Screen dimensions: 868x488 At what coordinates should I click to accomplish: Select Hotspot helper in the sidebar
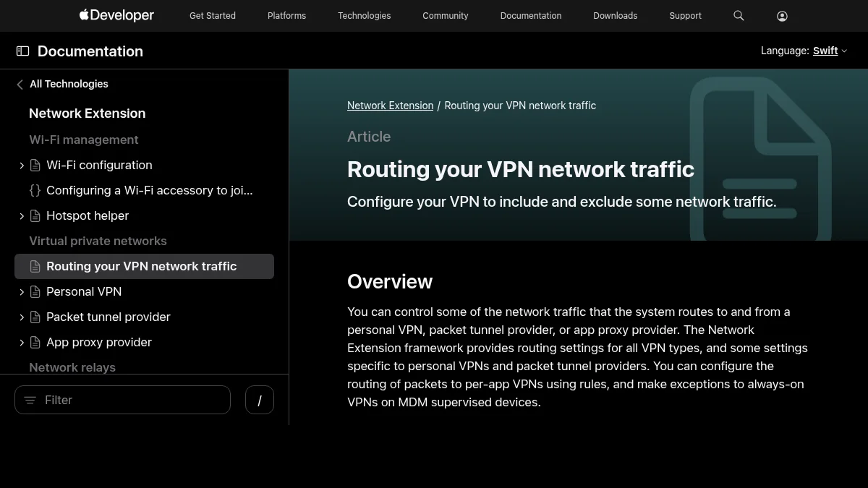pyautogui.click(x=88, y=216)
